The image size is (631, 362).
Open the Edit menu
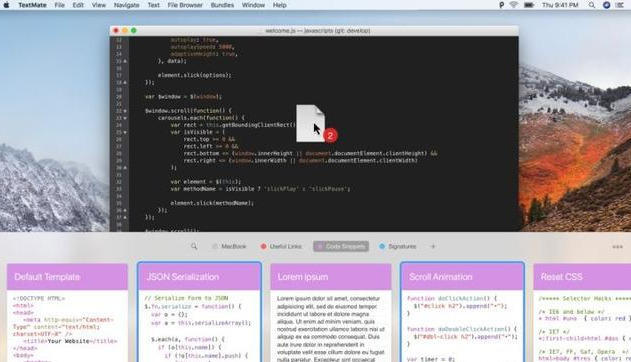coord(78,5)
